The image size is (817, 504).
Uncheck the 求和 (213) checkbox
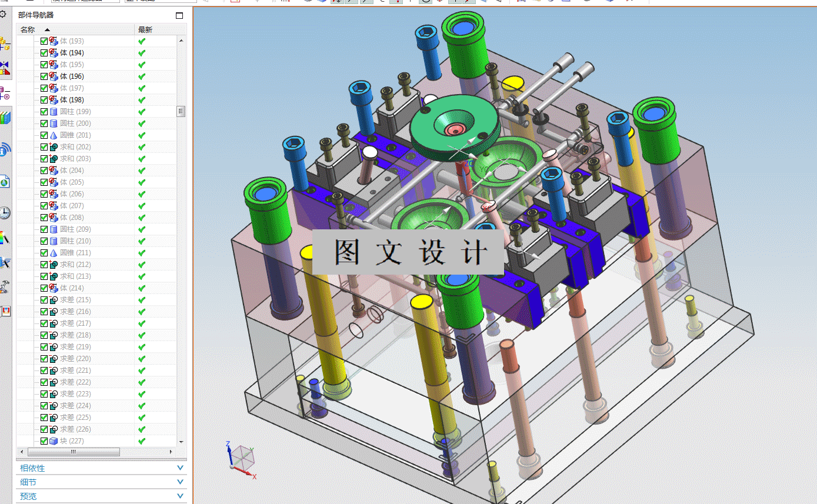[x=44, y=276]
